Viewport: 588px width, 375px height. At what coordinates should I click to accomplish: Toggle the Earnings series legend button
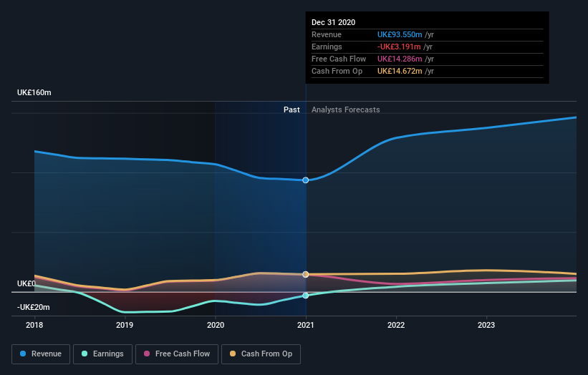point(102,354)
